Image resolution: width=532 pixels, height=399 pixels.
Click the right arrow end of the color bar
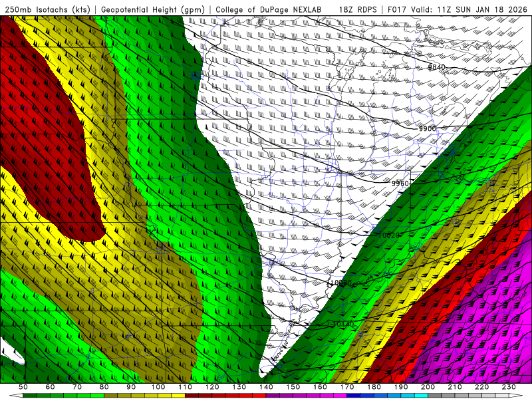[x=516, y=396]
